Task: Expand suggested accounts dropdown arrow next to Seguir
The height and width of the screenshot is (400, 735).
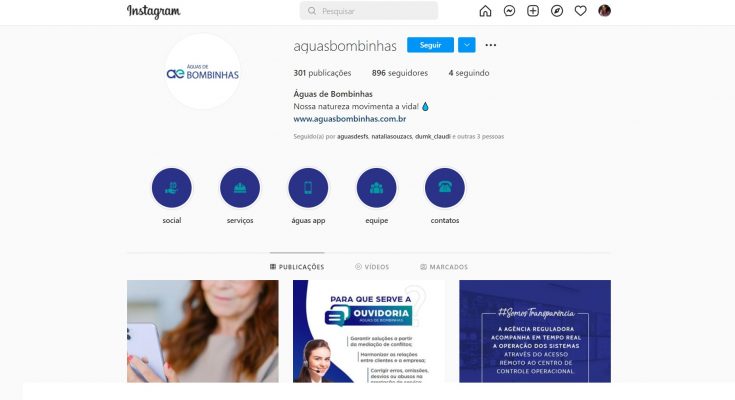Action: click(466, 45)
